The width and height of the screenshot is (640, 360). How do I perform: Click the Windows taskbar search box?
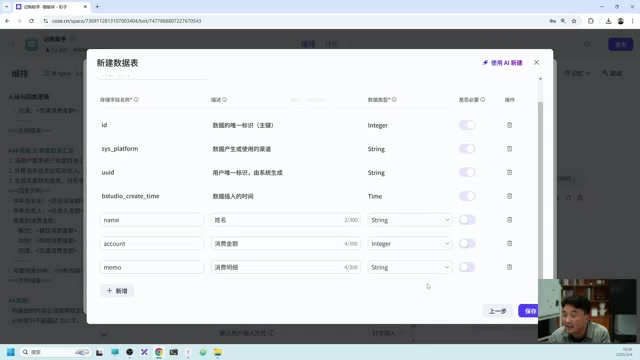click(x=55, y=352)
